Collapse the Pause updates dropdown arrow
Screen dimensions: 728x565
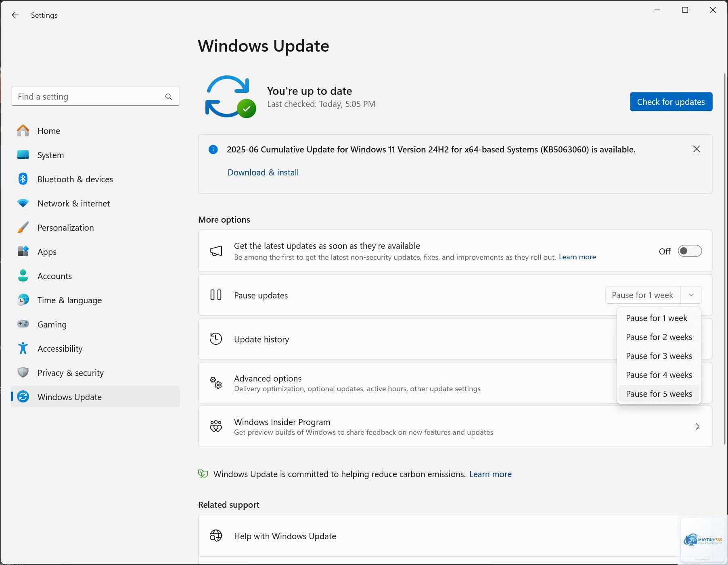[x=691, y=295]
